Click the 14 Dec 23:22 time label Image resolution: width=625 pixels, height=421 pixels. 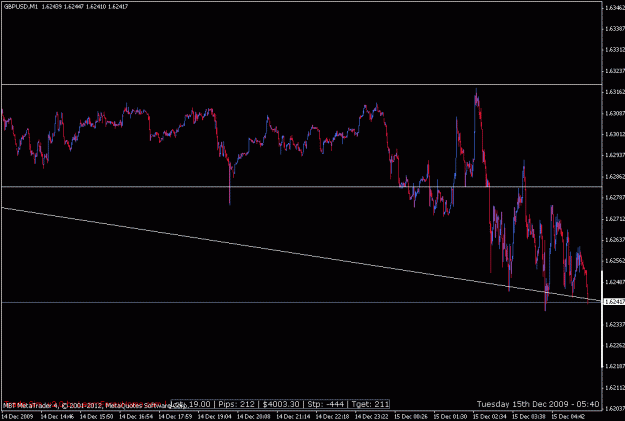click(371, 417)
